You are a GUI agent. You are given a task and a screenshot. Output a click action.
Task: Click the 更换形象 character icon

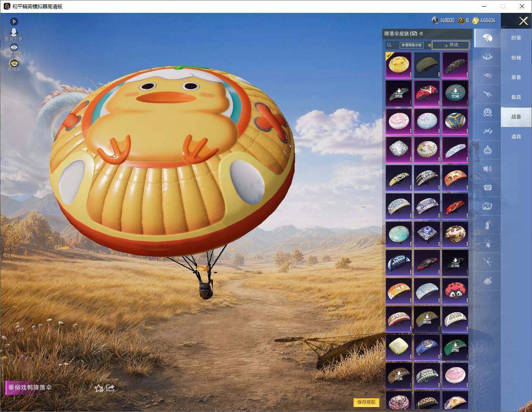(14, 34)
